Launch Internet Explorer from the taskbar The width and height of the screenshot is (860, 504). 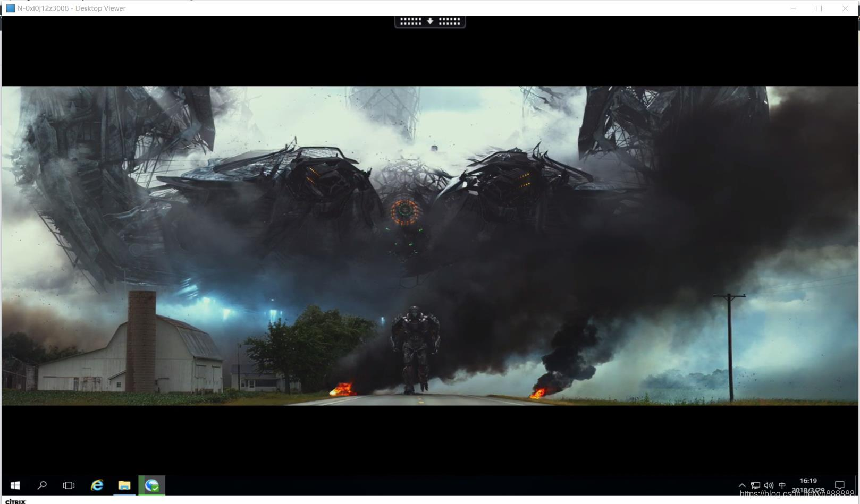(x=97, y=485)
